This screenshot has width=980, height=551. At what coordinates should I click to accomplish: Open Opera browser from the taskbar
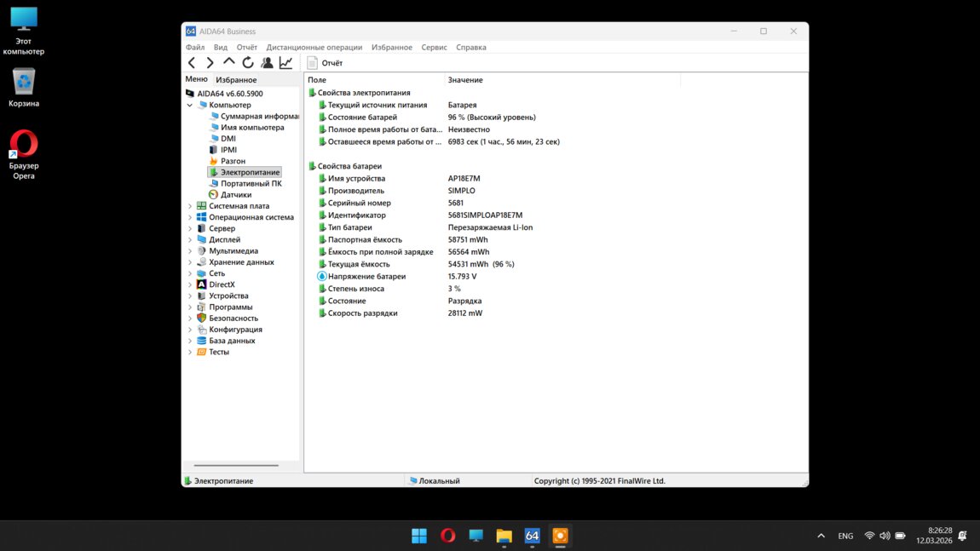tap(447, 536)
